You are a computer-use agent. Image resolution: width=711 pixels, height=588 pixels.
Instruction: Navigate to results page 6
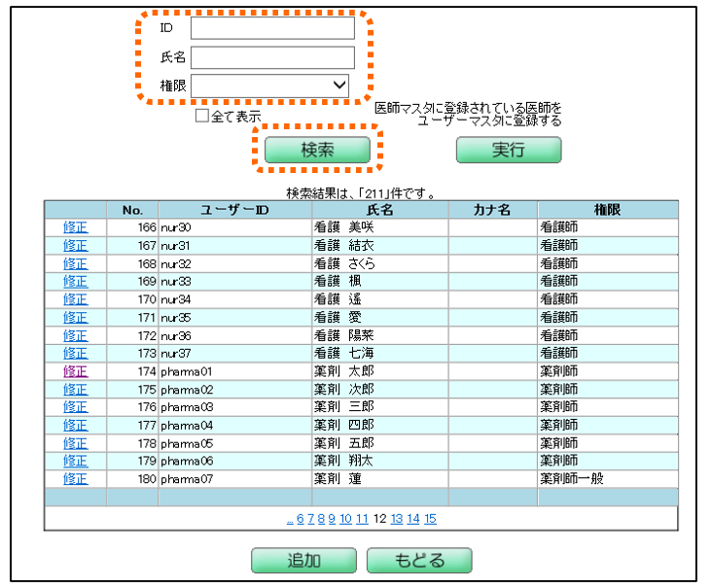pos(301,519)
